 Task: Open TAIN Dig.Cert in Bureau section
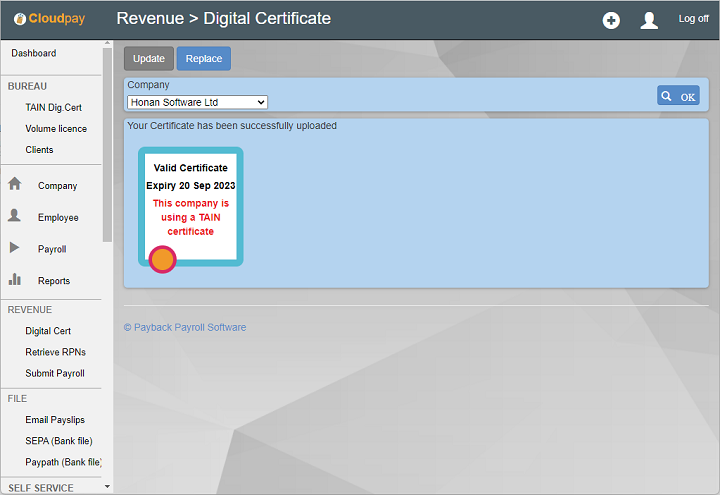(53, 107)
